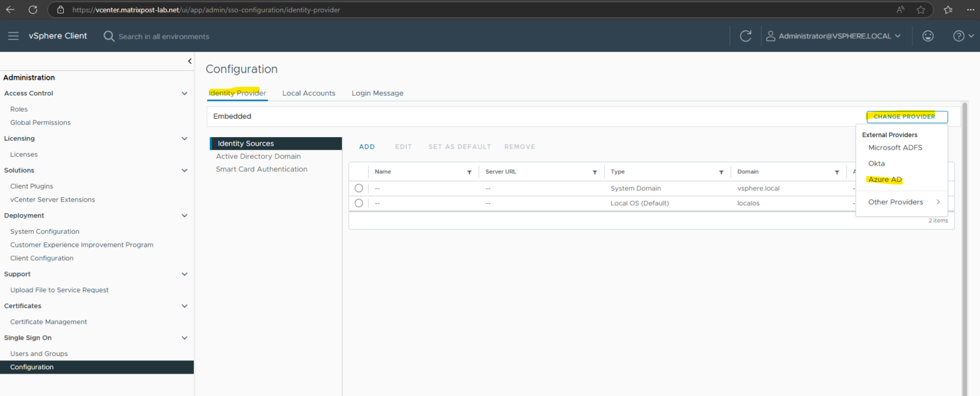Open the filter funnel on the Domain column
Image resolution: width=980 pixels, height=396 pixels.
pyautogui.click(x=836, y=172)
